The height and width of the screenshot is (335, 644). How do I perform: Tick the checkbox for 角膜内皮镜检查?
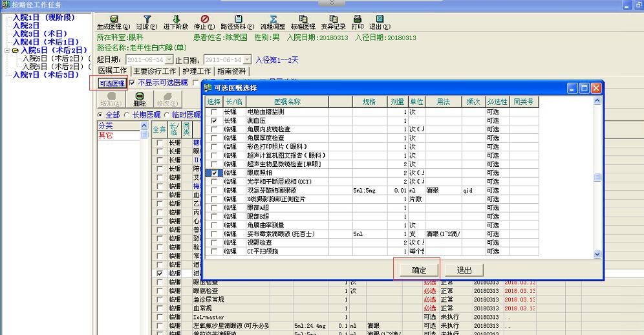pos(214,129)
